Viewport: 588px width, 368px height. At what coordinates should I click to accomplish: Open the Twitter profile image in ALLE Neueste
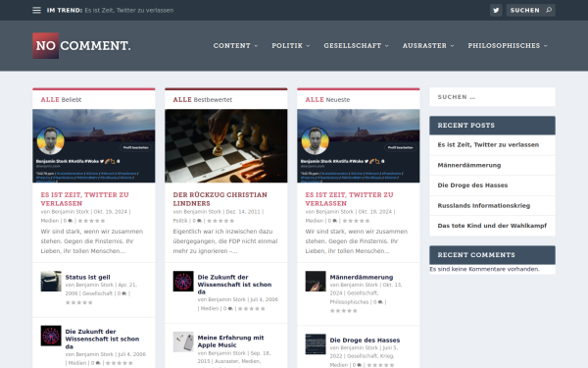(x=359, y=145)
